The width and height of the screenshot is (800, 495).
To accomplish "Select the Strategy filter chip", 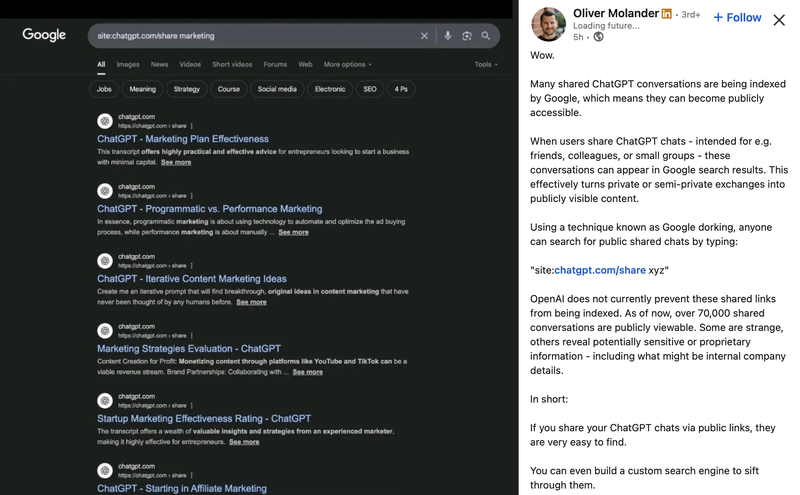I will [187, 89].
